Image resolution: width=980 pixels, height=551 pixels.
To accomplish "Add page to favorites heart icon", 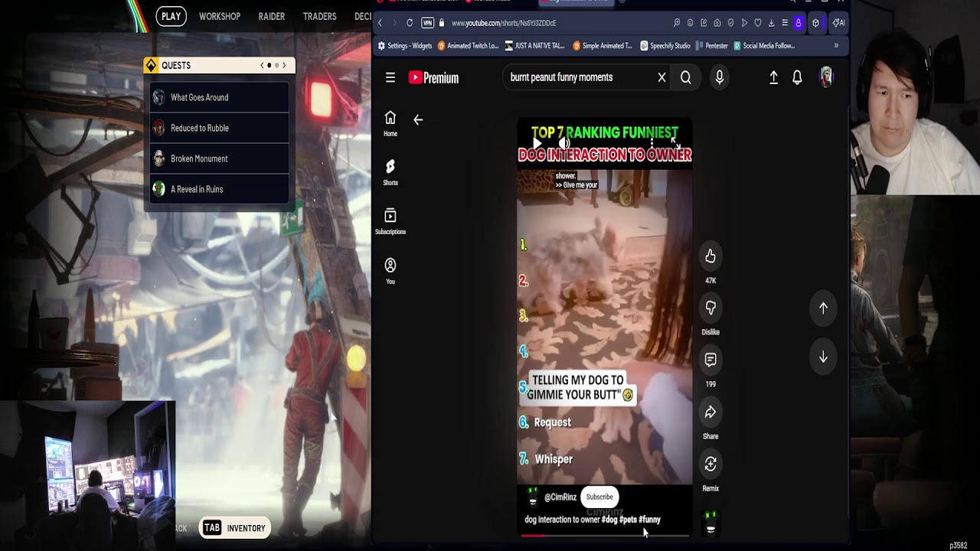I will click(x=758, y=23).
